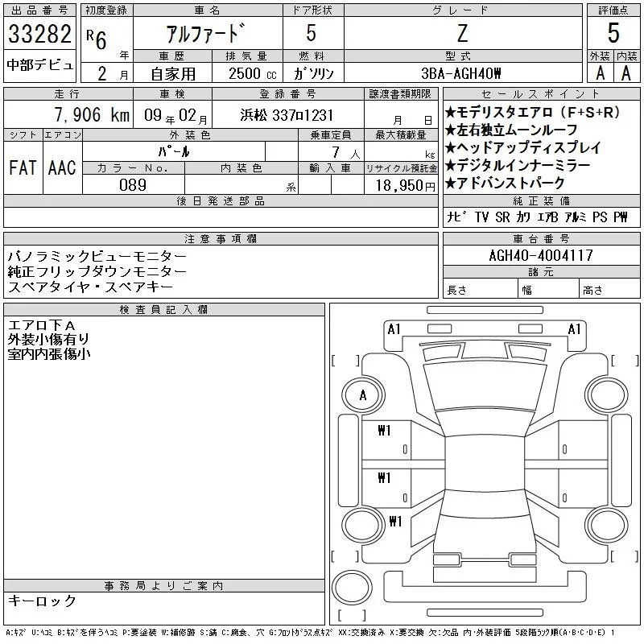Click the engine displacement 2500 cc
The image size is (644, 644).
(x=253, y=74)
